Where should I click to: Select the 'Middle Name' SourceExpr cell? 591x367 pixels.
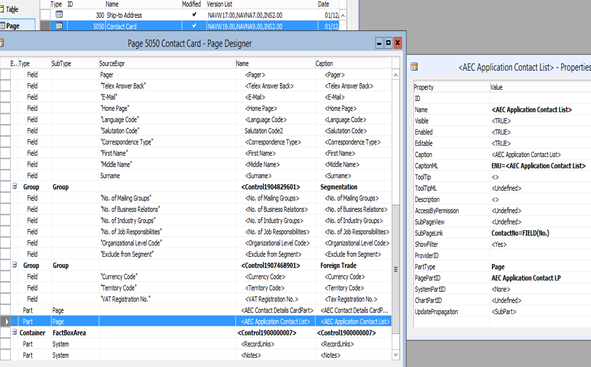(167, 164)
